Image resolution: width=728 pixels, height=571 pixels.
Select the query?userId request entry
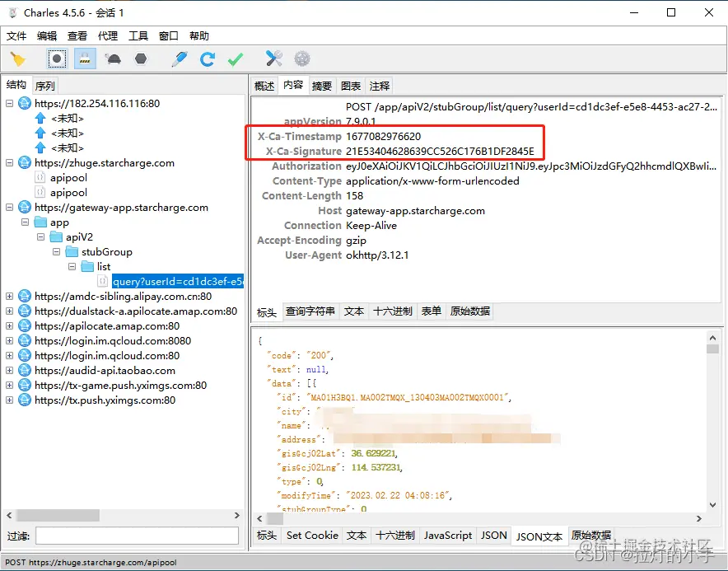[x=177, y=281]
